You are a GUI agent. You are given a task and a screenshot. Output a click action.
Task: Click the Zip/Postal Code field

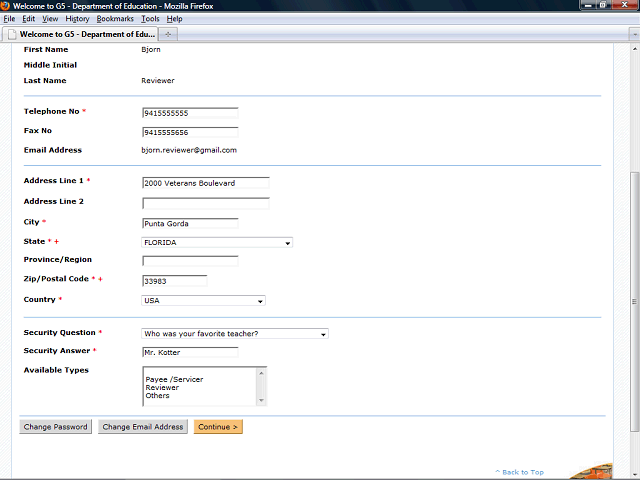175,281
